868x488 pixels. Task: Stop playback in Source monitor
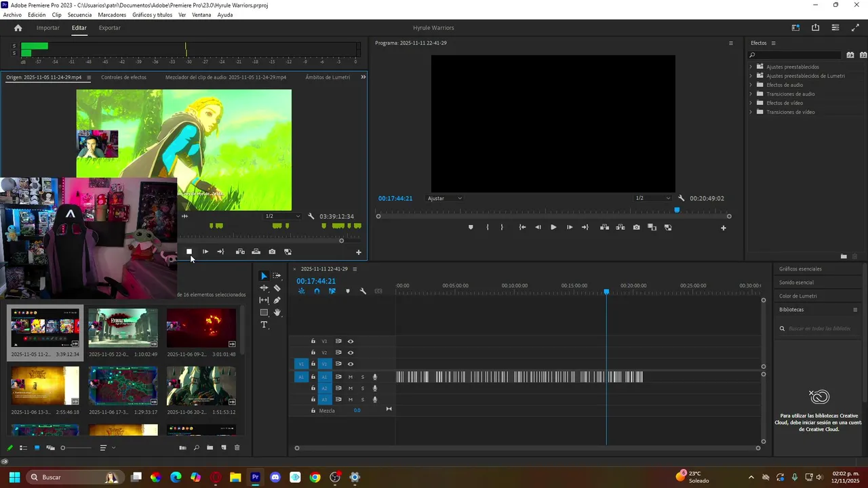(x=189, y=251)
